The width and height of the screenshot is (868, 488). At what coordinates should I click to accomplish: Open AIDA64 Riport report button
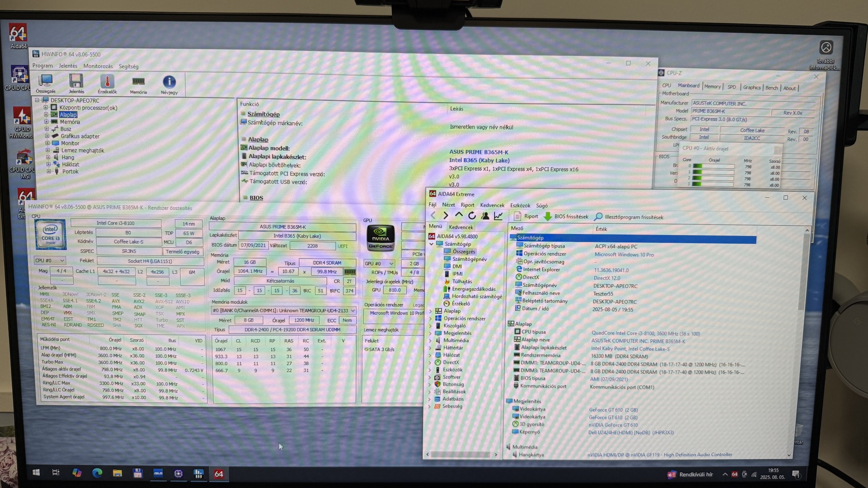(526, 217)
